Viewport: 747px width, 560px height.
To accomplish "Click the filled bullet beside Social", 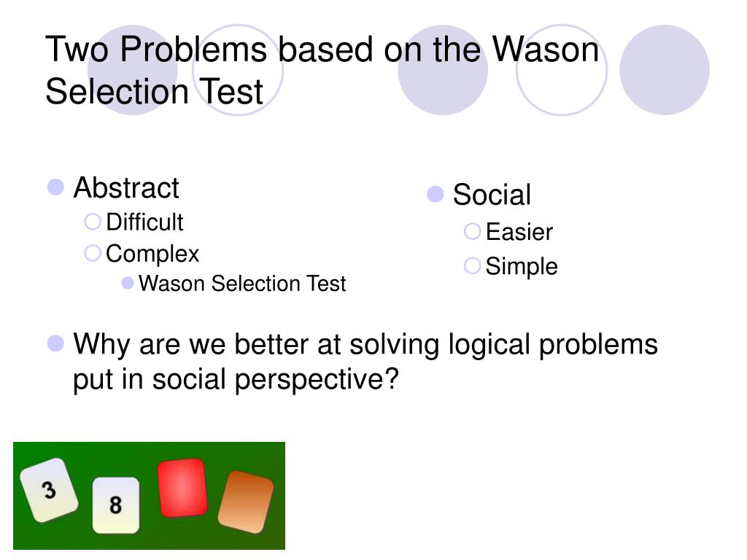I will point(436,194).
